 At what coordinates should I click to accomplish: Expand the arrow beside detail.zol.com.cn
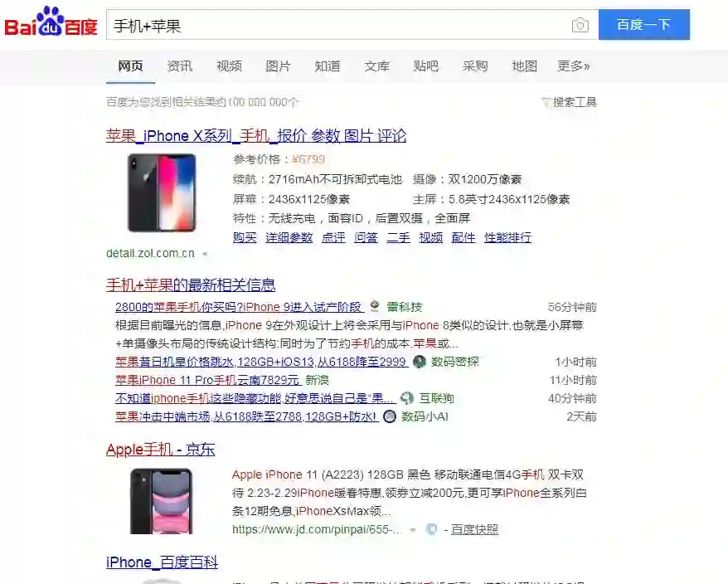pyautogui.click(x=205, y=254)
